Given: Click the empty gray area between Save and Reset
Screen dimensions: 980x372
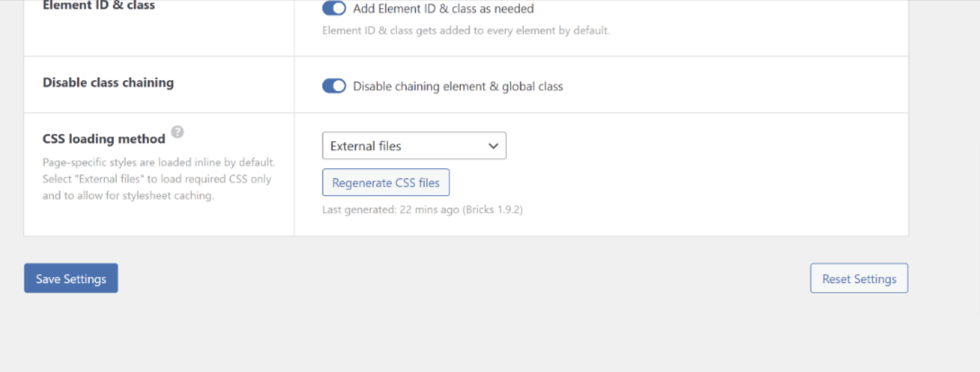Looking at the screenshot, I should pos(464,279).
